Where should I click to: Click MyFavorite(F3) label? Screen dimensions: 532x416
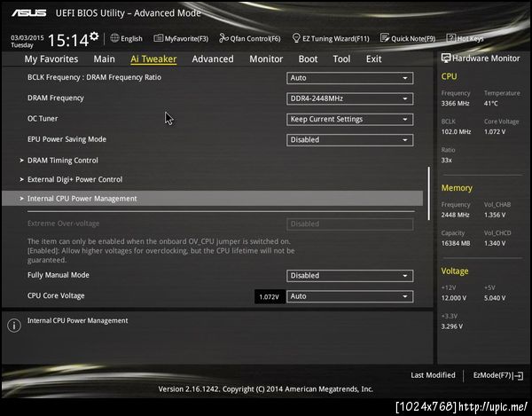186,39
